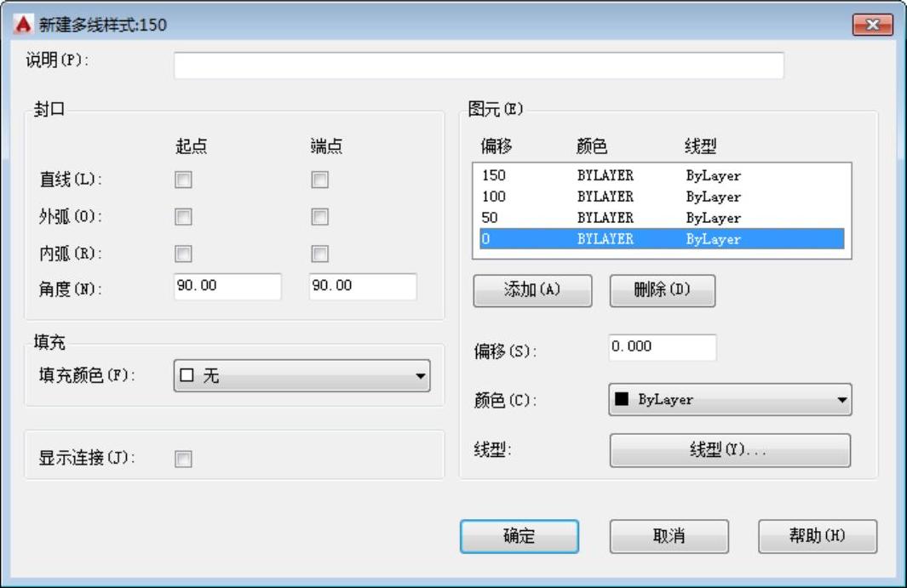907x588 pixels.
Task: Click the 颜色 column header
Action: pos(592,147)
